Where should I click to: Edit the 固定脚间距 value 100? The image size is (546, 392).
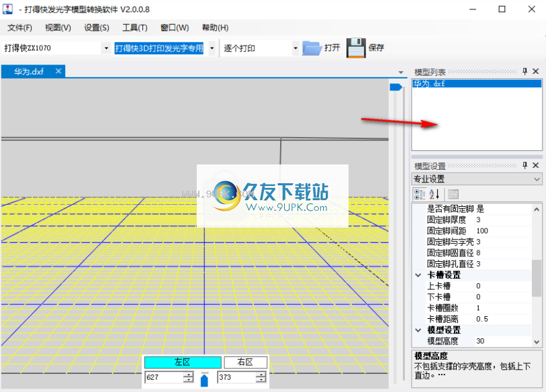tap(503, 231)
